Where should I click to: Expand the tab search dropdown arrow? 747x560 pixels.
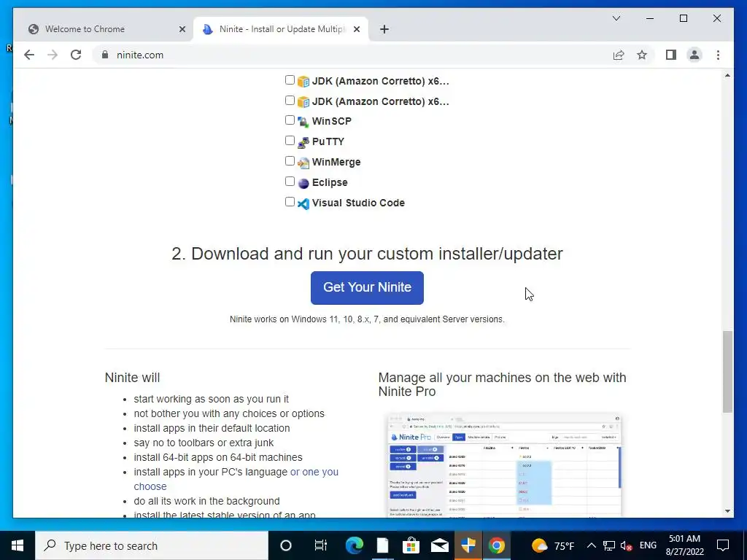tap(616, 18)
